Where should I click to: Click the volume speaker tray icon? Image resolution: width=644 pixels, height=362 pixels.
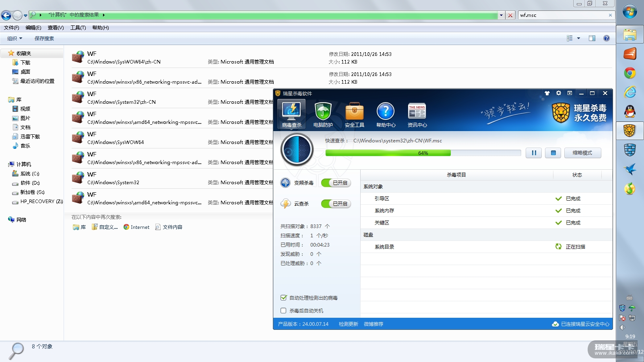622,327
